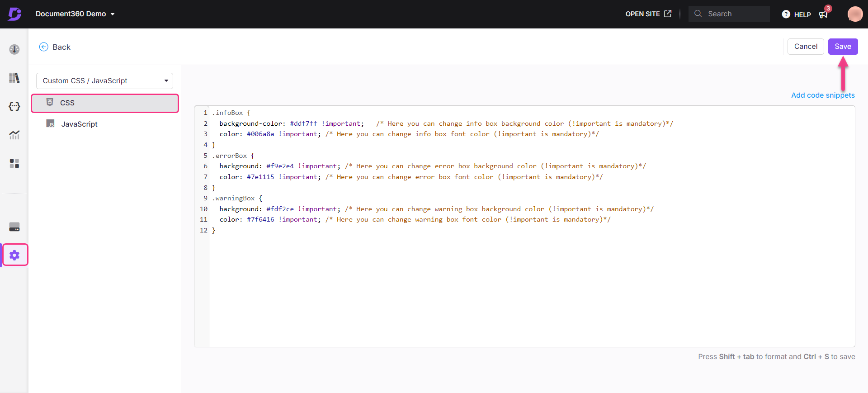Click the CSS file icon
Screen dimensions: 868x393
coord(50,102)
